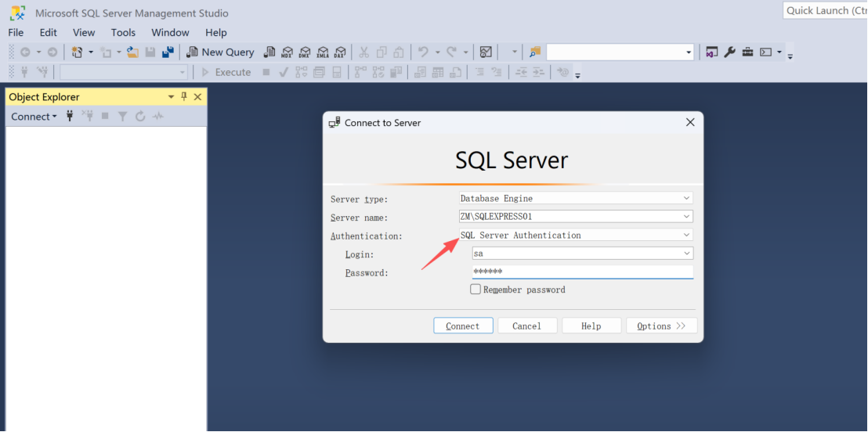This screenshot has height=432, width=868.
Task: Close the Object Explorer panel
Action: pos(197,97)
